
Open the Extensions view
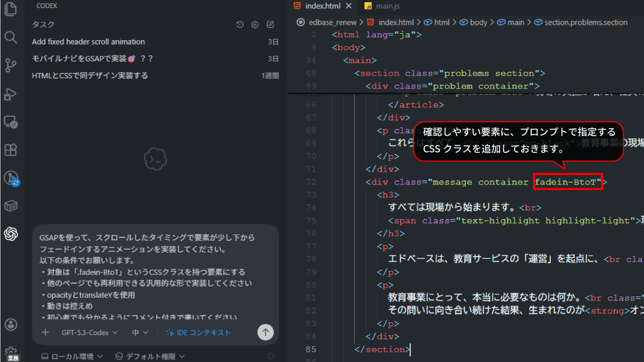11,150
